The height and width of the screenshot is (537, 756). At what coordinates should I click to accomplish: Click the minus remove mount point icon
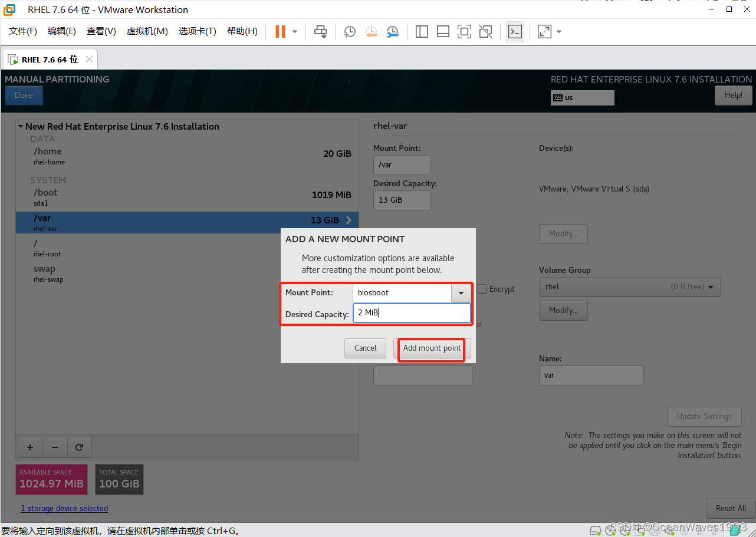coord(55,447)
